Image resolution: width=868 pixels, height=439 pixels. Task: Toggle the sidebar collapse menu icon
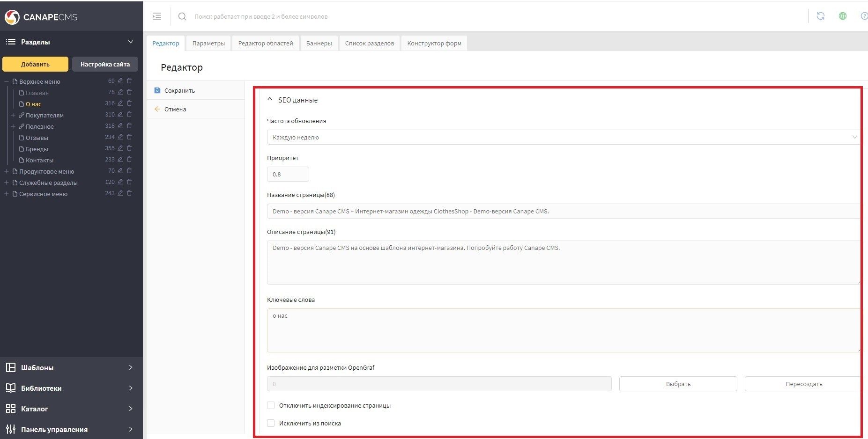pyautogui.click(x=157, y=16)
